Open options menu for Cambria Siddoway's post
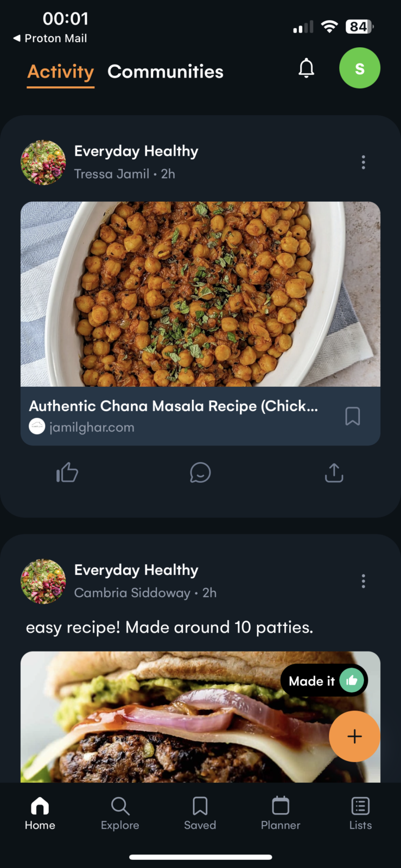The image size is (401, 868). (x=363, y=581)
